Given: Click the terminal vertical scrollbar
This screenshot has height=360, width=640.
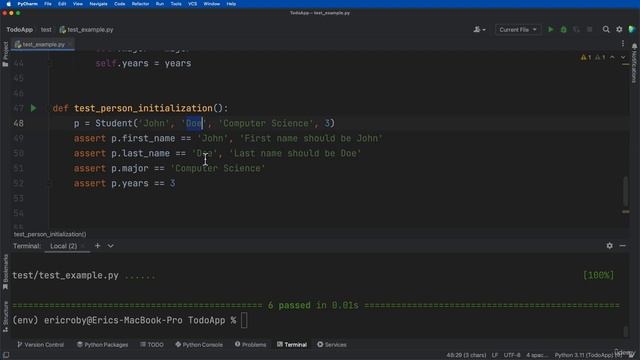Looking at the screenshot, I should pos(625,331).
